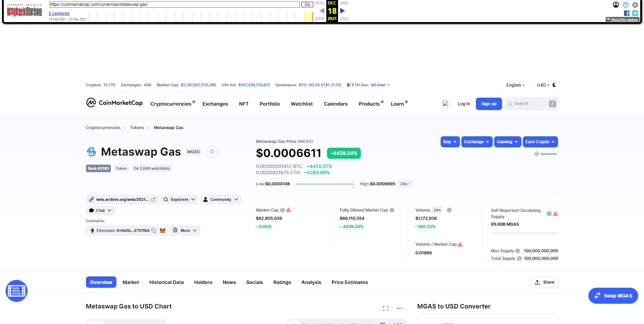
Task: Add Metaswap Gas to watchlist star
Action: point(212,152)
